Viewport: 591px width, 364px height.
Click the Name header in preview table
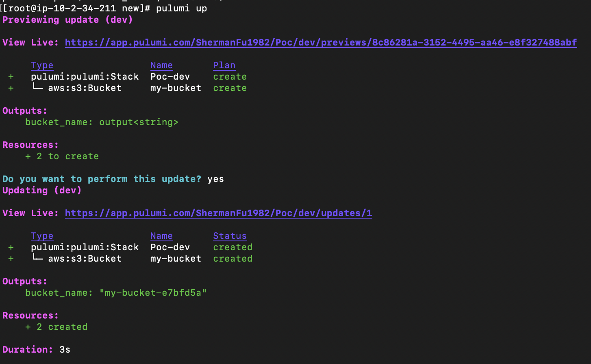coord(161,65)
